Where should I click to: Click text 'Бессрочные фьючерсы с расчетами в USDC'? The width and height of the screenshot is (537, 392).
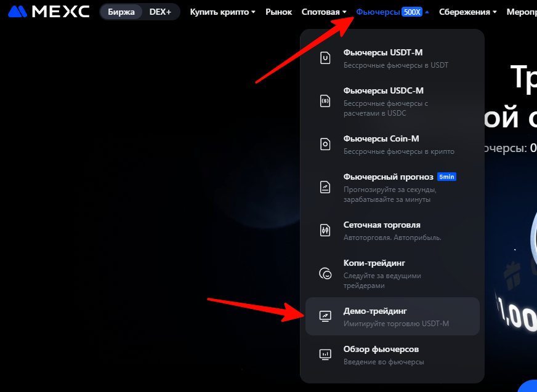coord(386,108)
